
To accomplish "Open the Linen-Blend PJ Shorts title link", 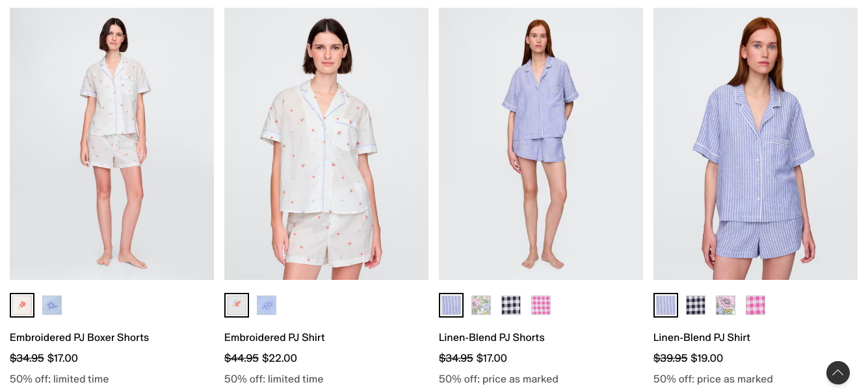I will coord(492,338).
